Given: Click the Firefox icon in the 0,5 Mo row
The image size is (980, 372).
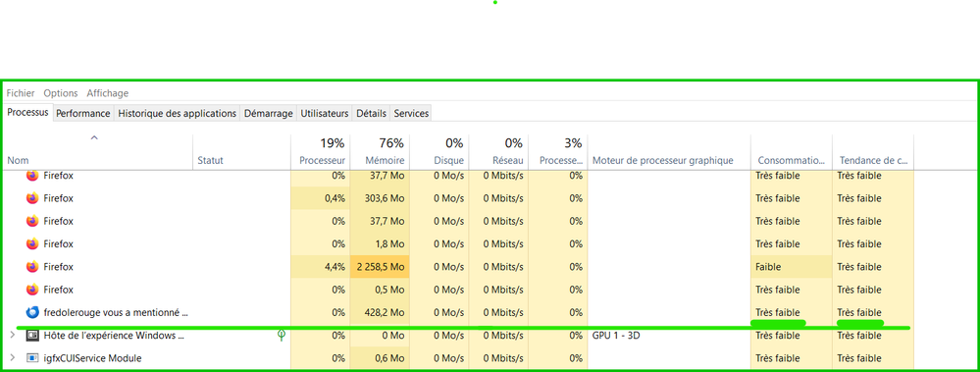Looking at the screenshot, I should [x=32, y=290].
